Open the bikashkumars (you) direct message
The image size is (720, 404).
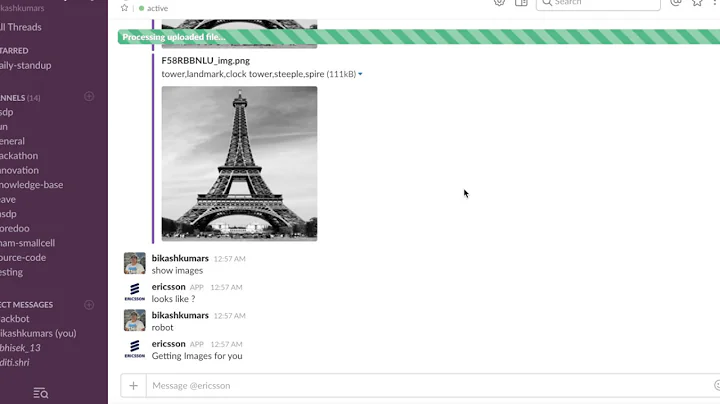click(x=38, y=333)
